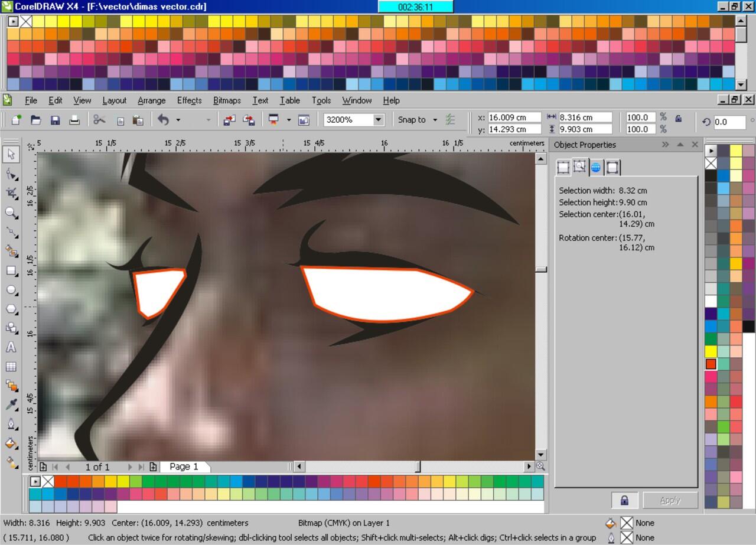Click the dynamic guides icon beside Snap to
Viewport: 756px width, 545px height.
point(451,120)
